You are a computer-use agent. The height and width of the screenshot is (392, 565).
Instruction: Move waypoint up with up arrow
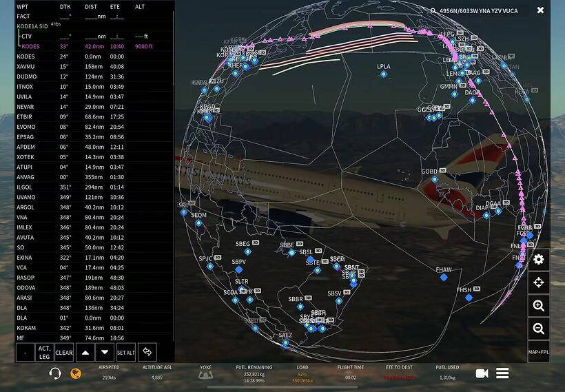[x=85, y=352]
